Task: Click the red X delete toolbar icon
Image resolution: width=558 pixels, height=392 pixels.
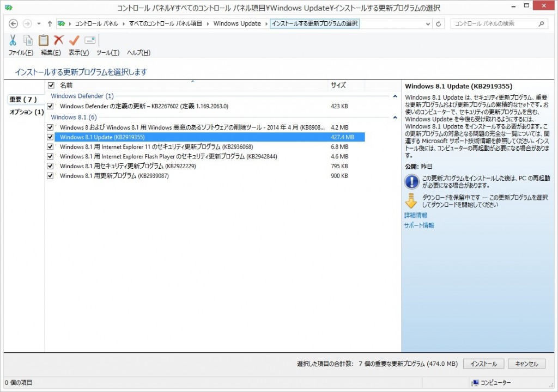Action: coord(59,39)
